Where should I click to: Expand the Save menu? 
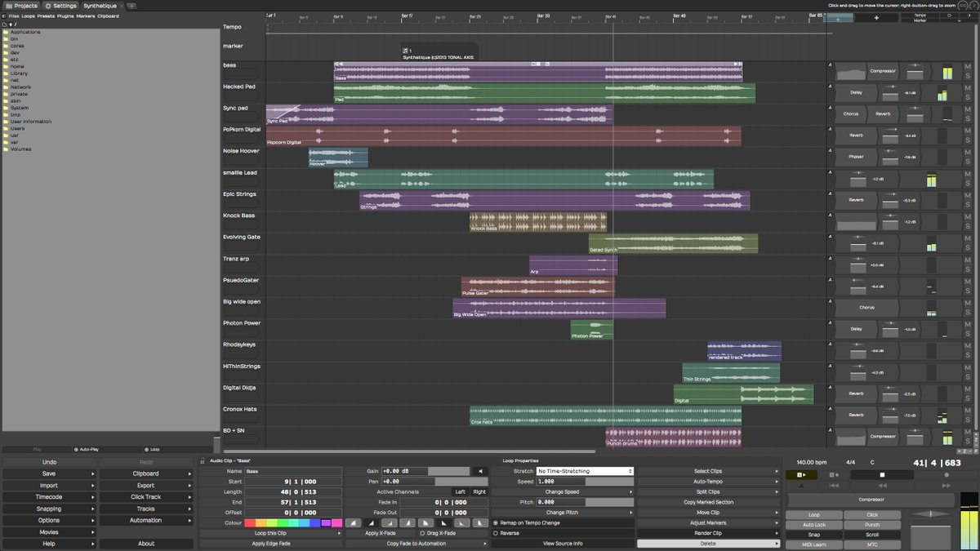coord(49,473)
